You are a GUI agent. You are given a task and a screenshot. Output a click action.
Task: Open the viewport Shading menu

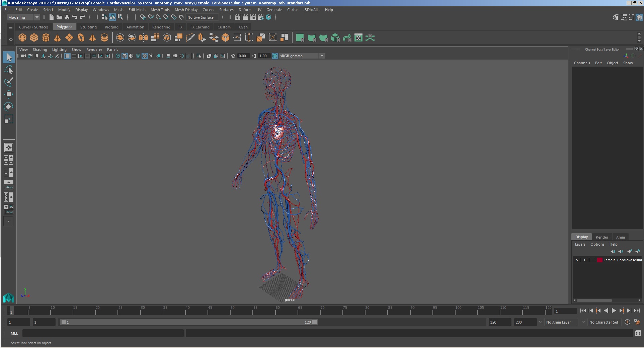click(40, 50)
